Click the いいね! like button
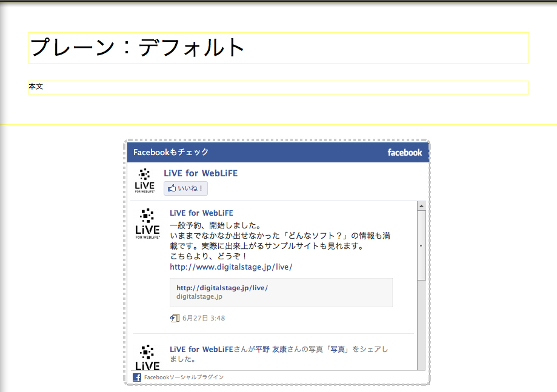 (186, 188)
